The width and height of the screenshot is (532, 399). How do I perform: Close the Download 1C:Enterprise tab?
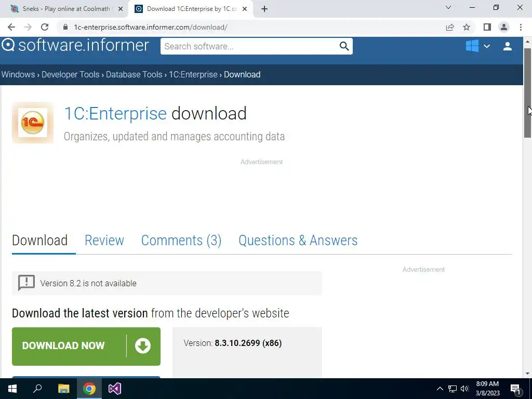tap(245, 9)
